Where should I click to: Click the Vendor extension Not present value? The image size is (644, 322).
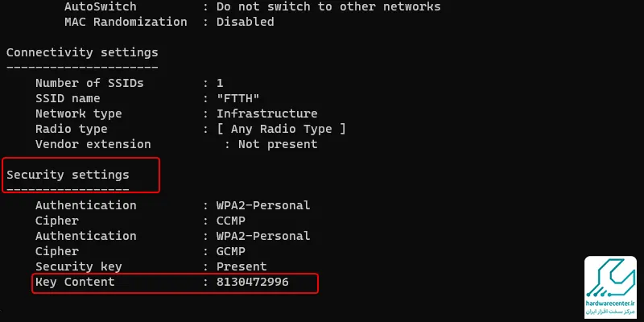pos(278,145)
